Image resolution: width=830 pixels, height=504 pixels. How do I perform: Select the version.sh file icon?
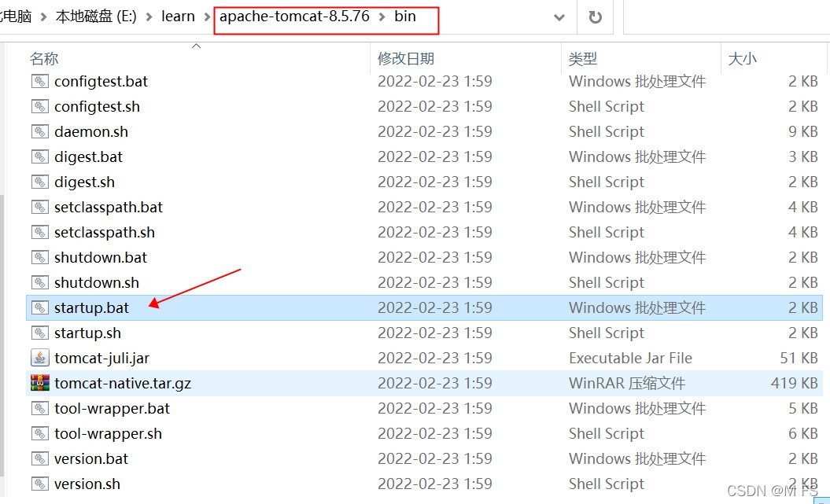(39, 484)
